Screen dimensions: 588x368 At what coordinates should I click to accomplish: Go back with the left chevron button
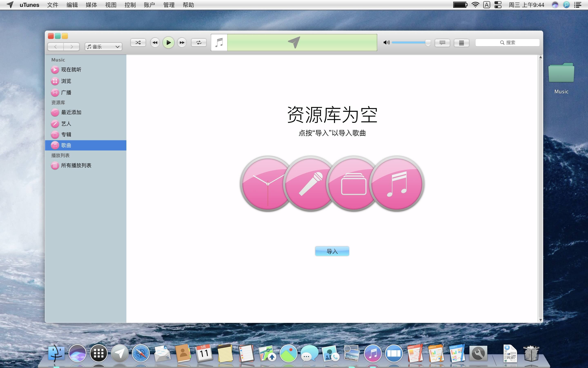56,47
